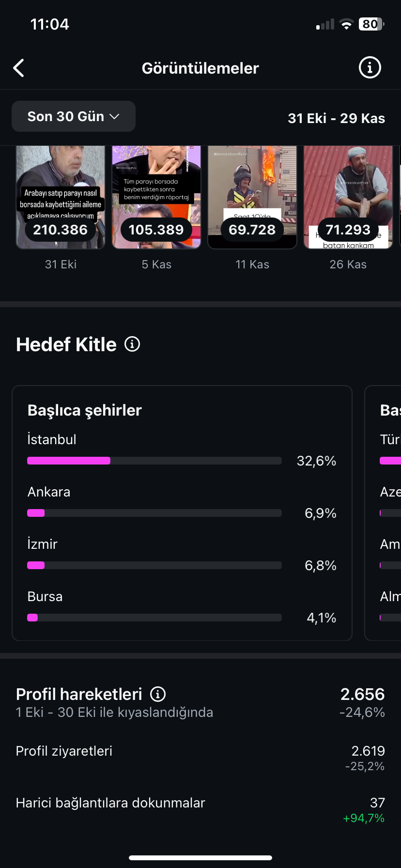The image size is (401, 868).
Task: Tap the 31 Eki - 29 Kas date range
Action: (337, 118)
